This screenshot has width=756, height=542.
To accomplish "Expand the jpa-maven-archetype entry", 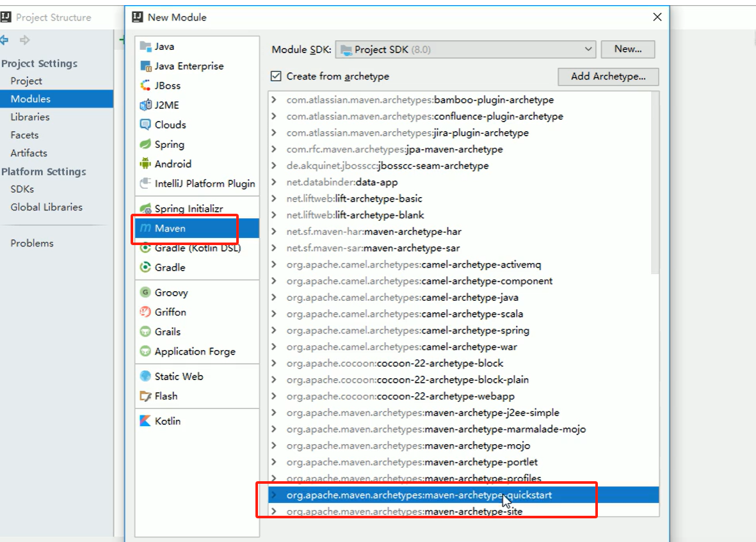I will tap(274, 149).
